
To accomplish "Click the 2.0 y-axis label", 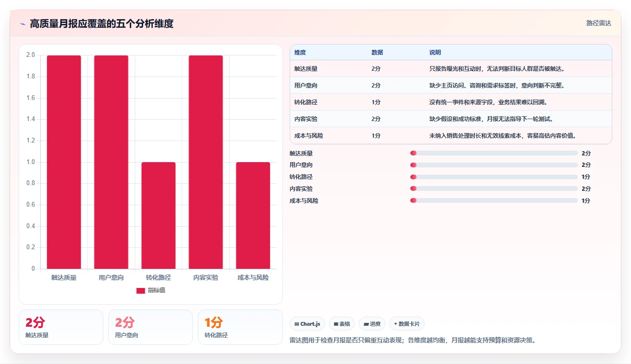I will pos(31,55).
